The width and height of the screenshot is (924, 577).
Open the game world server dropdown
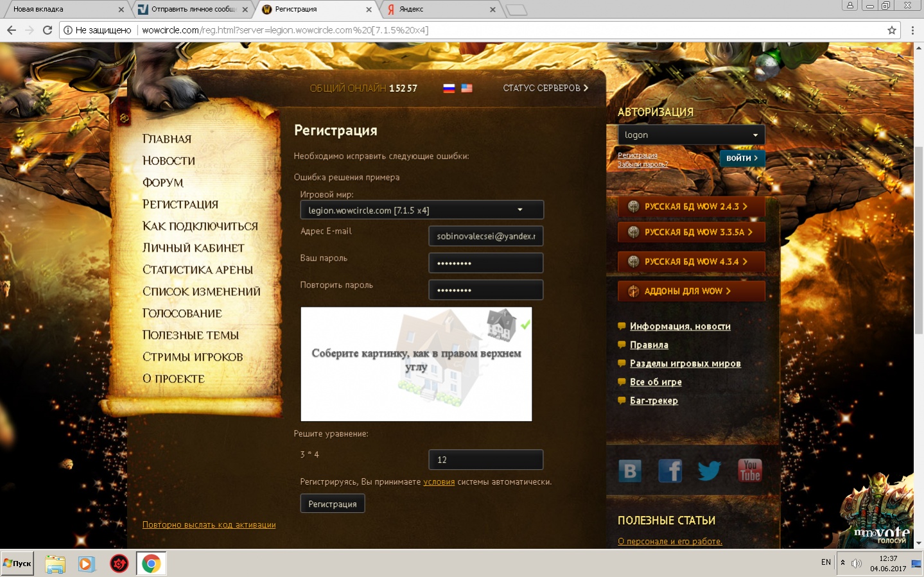coord(422,210)
